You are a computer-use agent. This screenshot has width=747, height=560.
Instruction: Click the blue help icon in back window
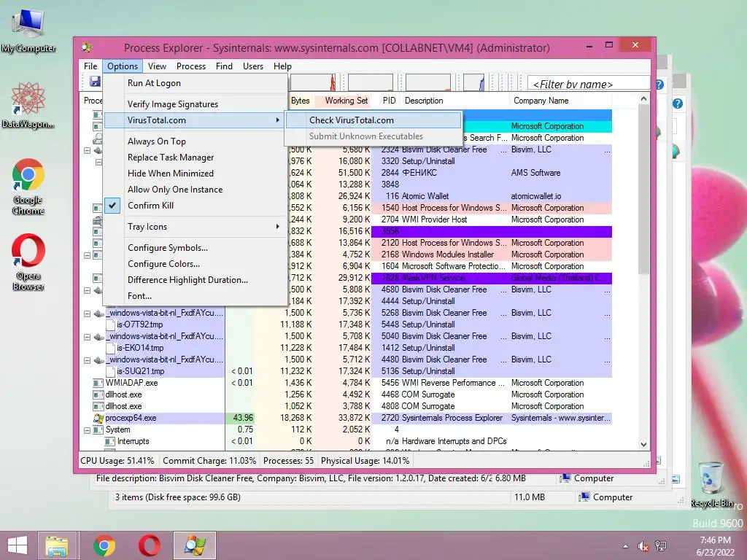[678, 104]
